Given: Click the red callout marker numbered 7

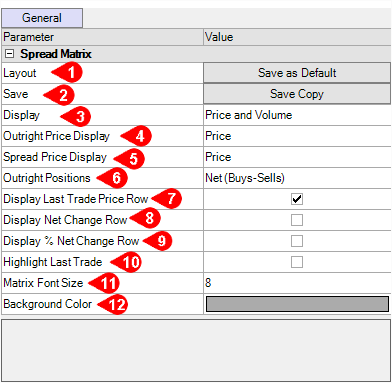Looking at the screenshot, I should (x=167, y=199).
